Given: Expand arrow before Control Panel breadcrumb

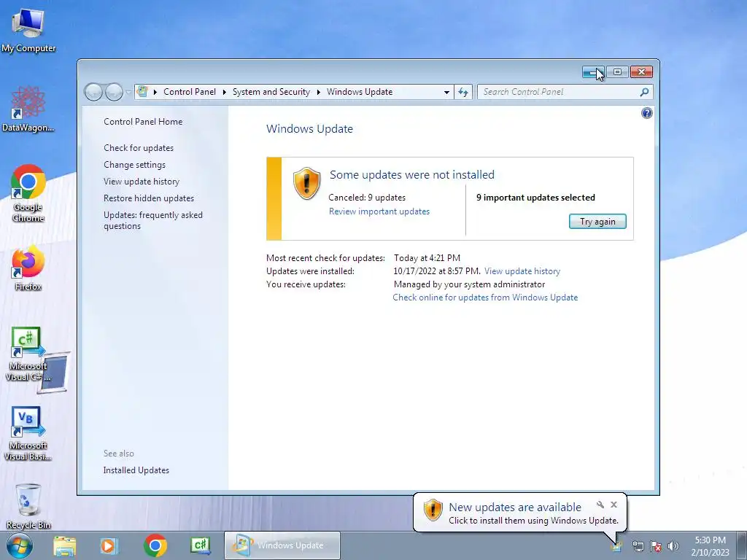Looking at the screenshot, I should (155, 92).
